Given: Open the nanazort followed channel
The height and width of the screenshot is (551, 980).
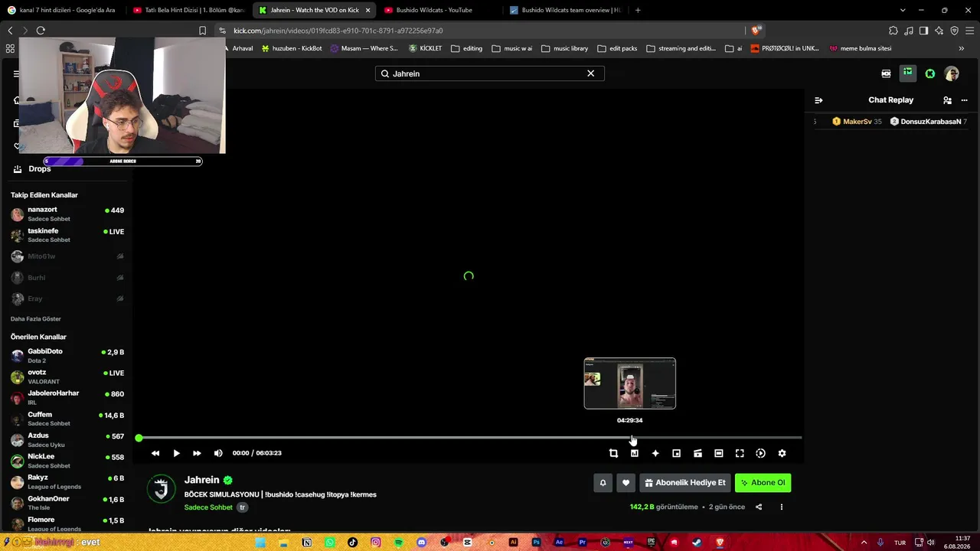Looking at the screenshot, I should tap(67, 214).
